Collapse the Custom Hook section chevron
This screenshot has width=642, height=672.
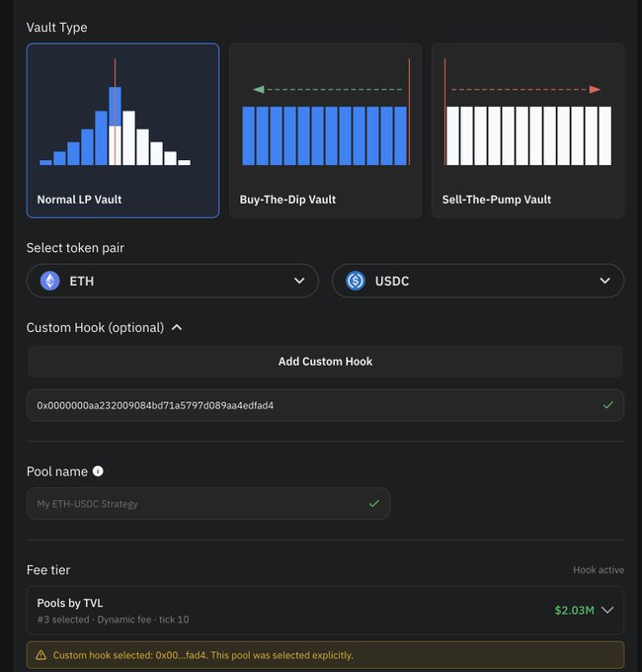click(x=177, y=328)
